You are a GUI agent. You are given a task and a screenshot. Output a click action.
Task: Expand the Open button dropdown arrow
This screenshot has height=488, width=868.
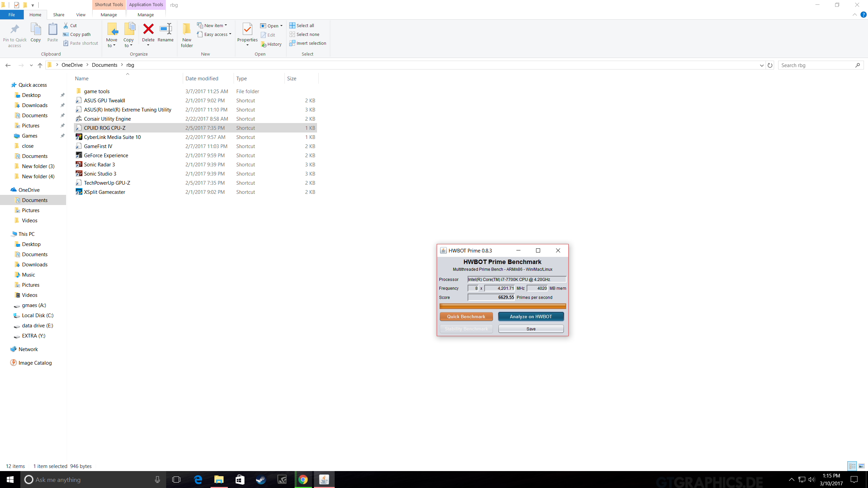coord(281,26)
